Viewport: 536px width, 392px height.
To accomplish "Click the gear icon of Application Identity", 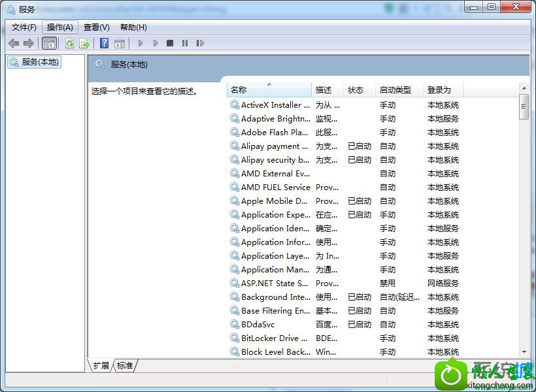I will click(x=235, y=228).
